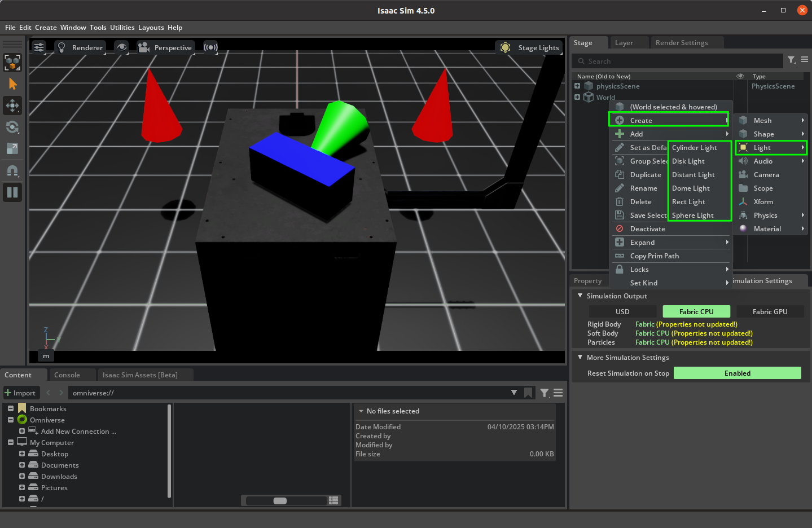Toggle Reset Simulation on Stop Enabled
812x528 pixels.
click(738, 373)
